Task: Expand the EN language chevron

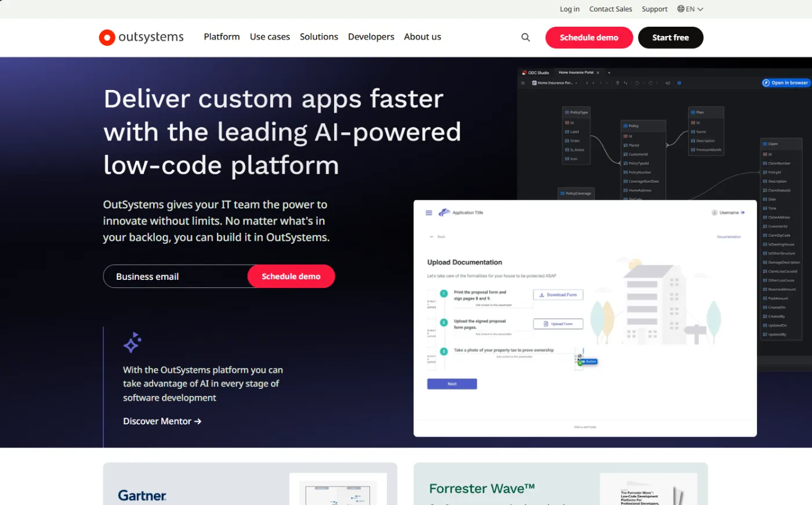Action: click(700, 9)
